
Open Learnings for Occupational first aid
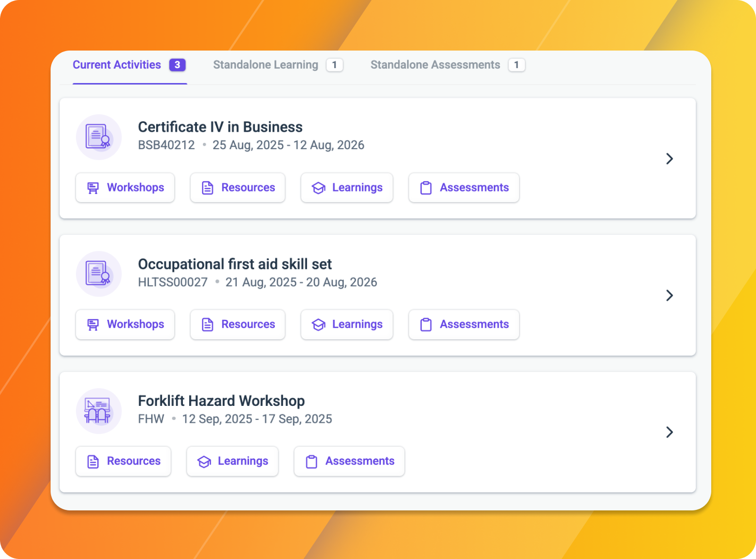point(347,324)
